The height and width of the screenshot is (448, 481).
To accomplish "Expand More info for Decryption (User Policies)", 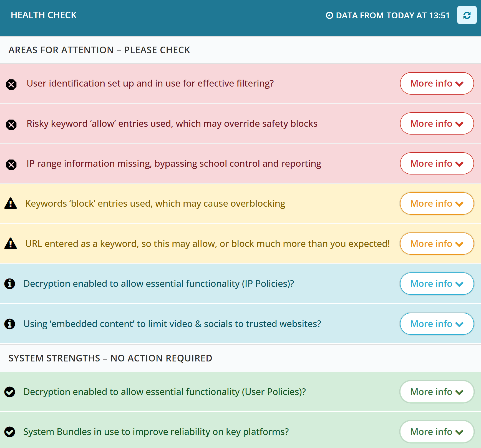I will pos(437,392).
